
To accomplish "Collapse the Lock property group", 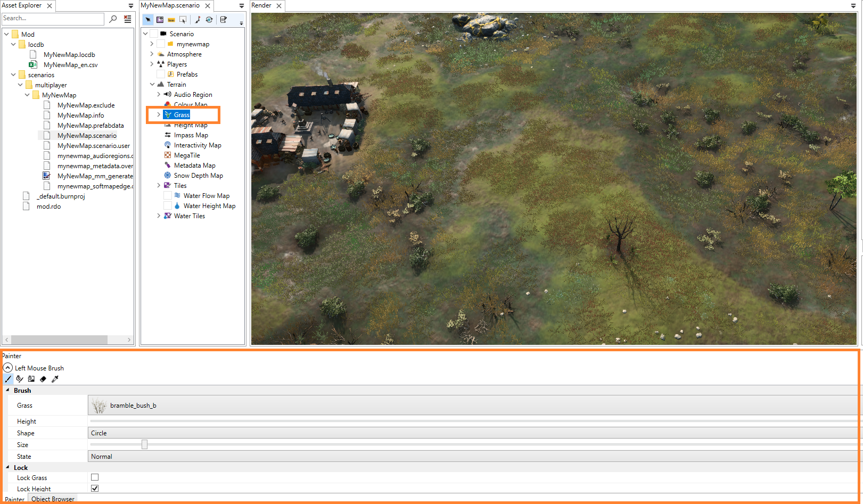I will 7,467.
